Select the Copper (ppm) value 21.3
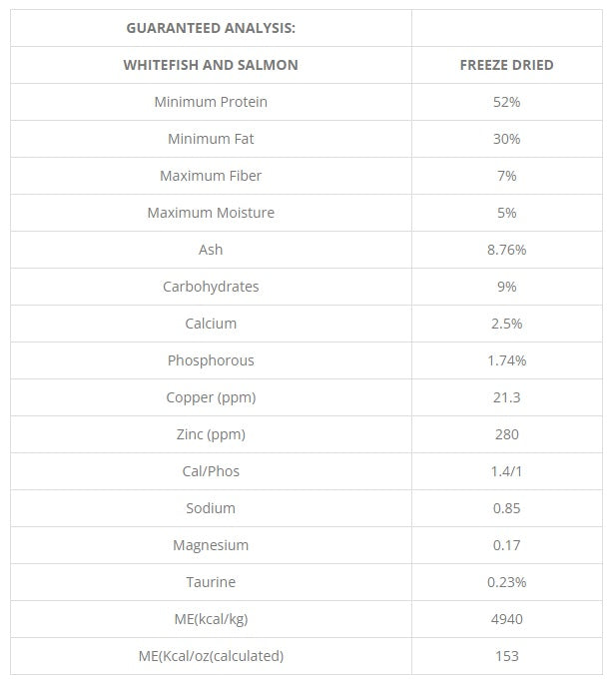The width and height of the screenshot is (616, 688). click(507, 397)
